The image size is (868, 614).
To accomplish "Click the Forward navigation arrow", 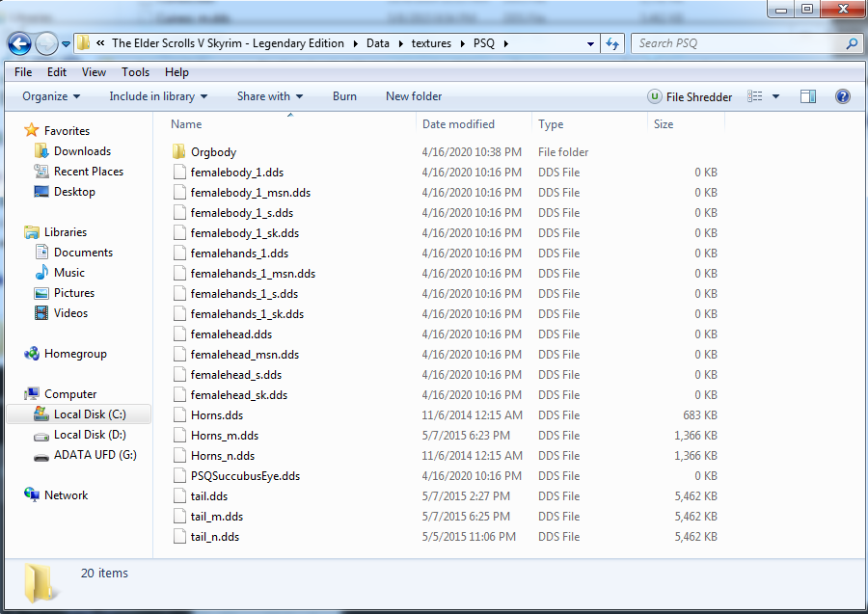I will coord(46,43).
